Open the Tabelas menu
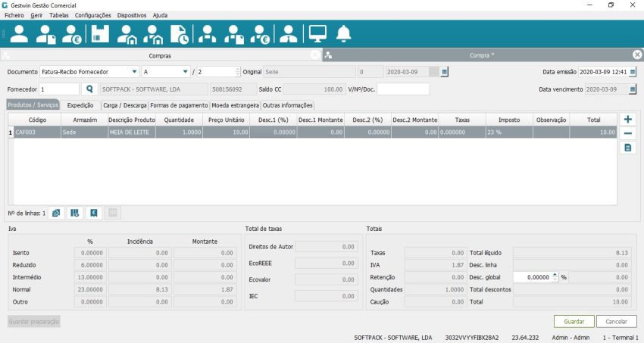644x343 pixels. point(58,15)
